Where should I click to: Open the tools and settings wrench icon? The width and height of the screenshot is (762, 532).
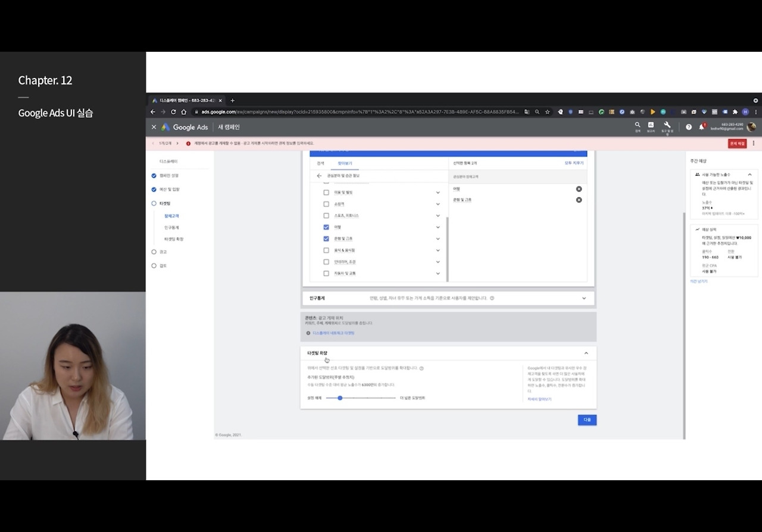coord(667,126)
